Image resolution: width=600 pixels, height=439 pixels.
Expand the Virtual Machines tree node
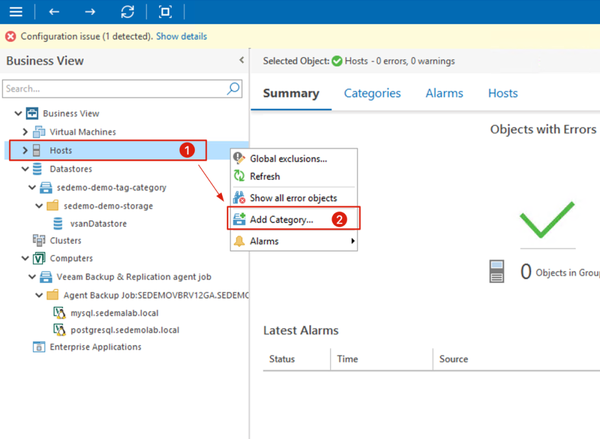pos(25,132)
